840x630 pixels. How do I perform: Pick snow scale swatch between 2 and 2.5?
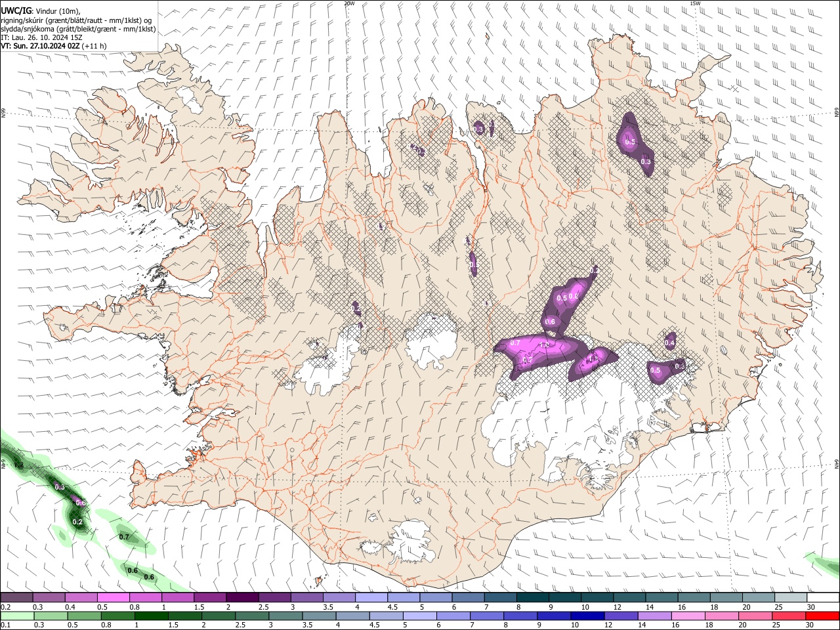coord(242,597)
